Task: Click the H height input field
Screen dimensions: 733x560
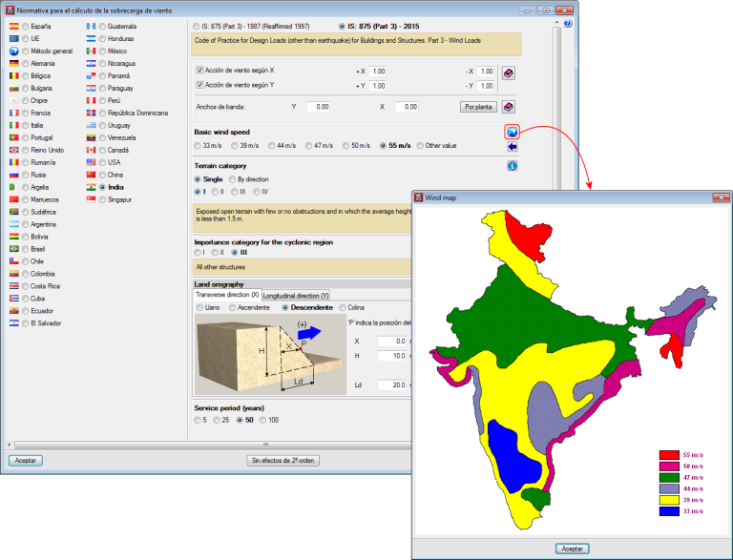Action: click(x=392, y=356)
